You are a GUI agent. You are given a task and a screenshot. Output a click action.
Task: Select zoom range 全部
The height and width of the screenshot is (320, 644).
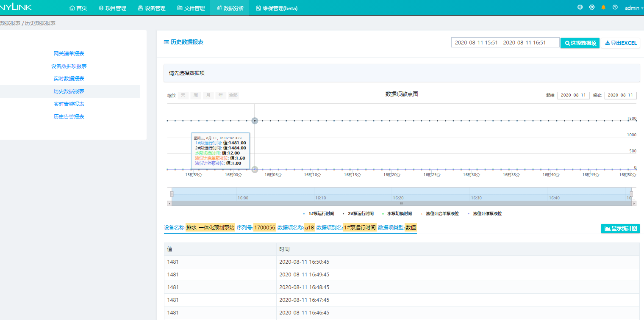click(233, 95)
